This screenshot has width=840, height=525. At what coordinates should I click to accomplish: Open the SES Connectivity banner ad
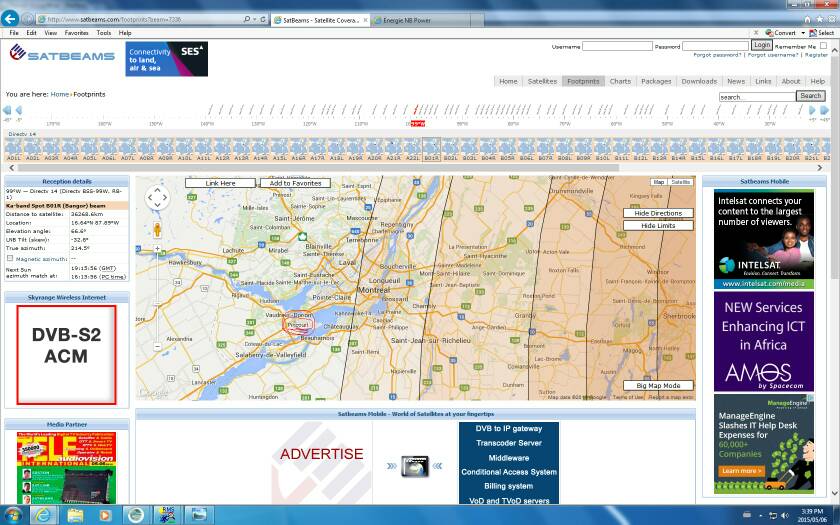pos(167,59)
